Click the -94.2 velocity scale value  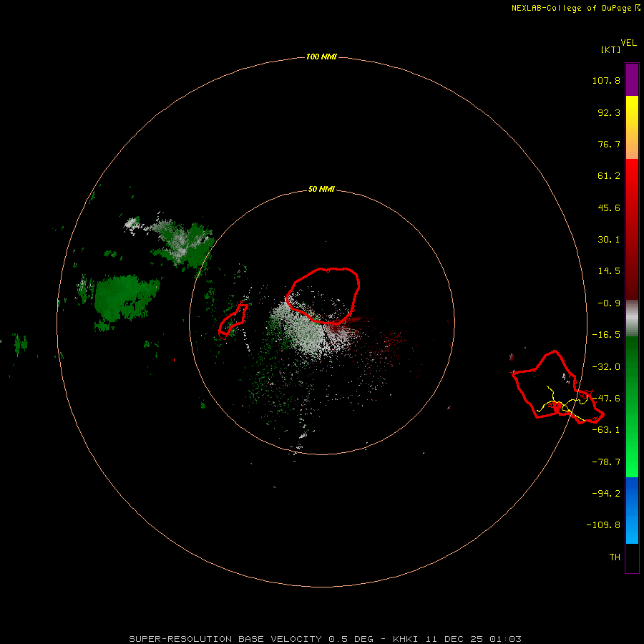(x=606, y=493)
